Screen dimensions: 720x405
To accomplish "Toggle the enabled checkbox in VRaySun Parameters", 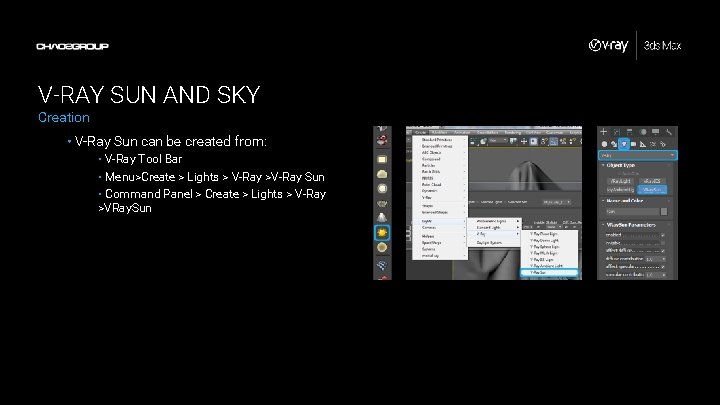I will click(663, 235).
